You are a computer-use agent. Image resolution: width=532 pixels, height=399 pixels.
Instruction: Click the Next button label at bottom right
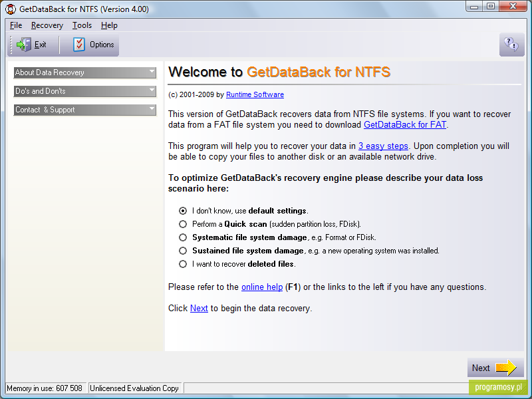pos(481,368)
